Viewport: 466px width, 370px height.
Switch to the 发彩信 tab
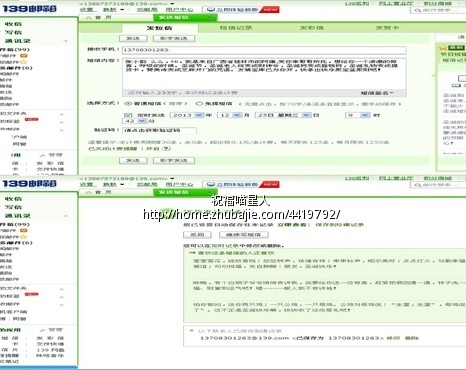tap(312, 28)
